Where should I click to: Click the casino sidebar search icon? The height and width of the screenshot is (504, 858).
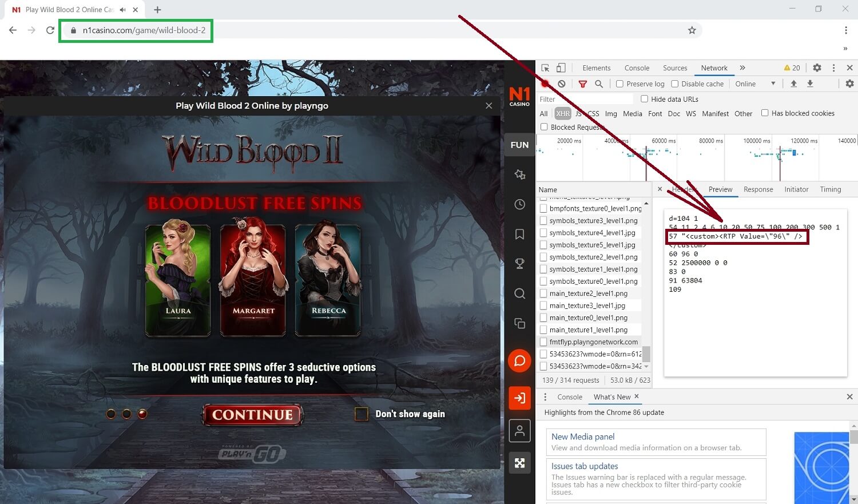519,293
